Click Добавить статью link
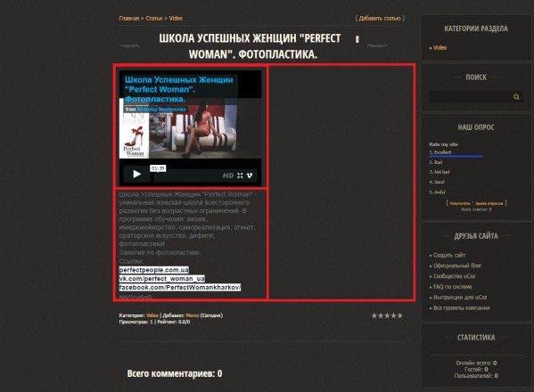 [380, 19]
